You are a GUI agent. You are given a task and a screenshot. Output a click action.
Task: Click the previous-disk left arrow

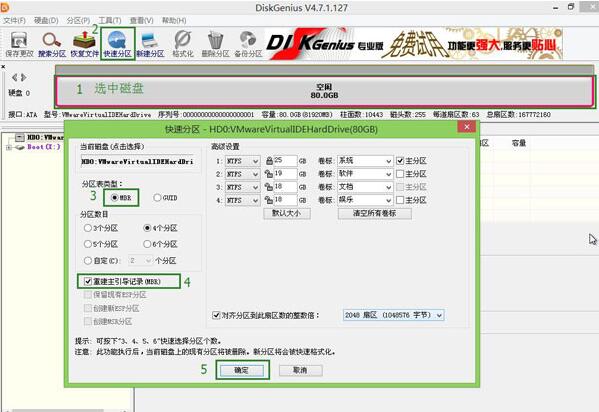[15, 78]
